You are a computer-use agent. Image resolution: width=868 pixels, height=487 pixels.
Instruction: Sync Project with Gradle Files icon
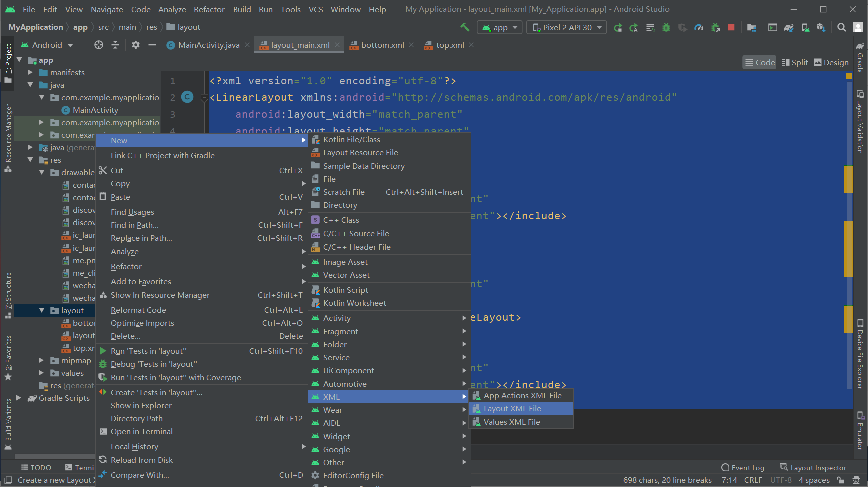point(789,27)
